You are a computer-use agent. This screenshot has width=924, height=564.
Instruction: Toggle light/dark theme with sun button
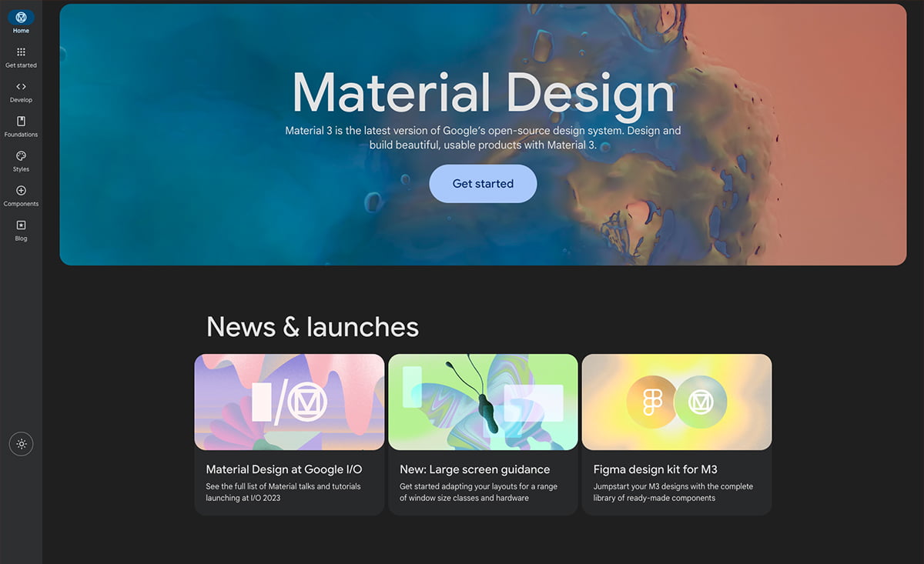(x=21, y=444)
